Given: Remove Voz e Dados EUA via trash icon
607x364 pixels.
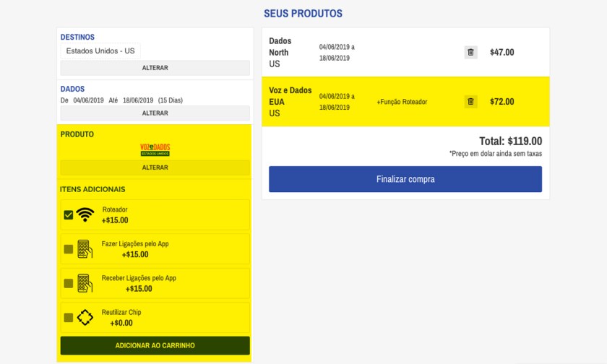Looking at the screenshot, I should pos(470,102).
